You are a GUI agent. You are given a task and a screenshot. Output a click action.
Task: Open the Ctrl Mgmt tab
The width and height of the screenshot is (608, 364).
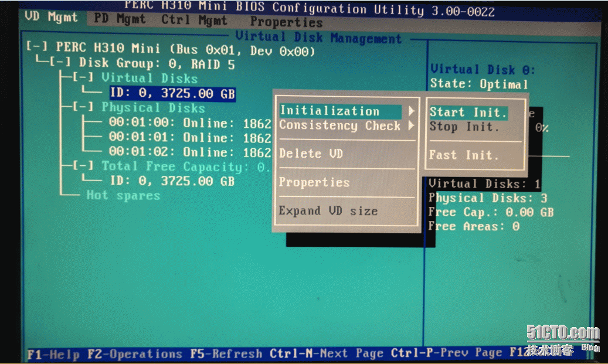[x=194, y=20]
